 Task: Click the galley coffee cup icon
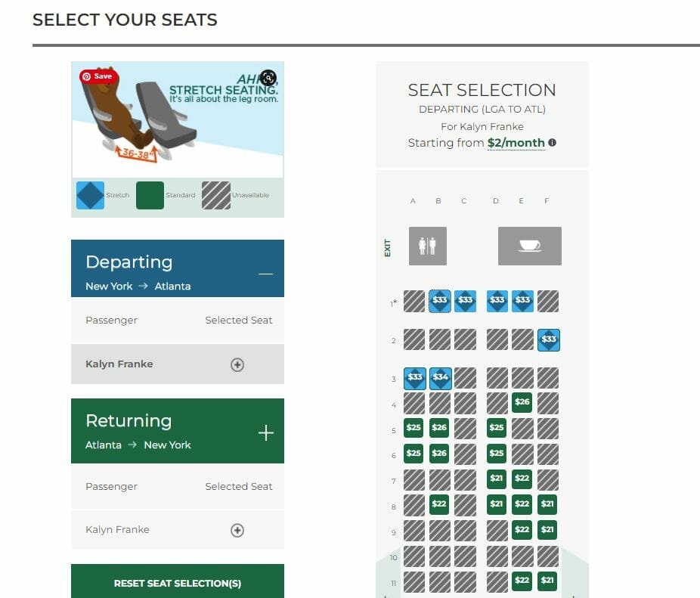pyautogui.click(x=530, y=246)
